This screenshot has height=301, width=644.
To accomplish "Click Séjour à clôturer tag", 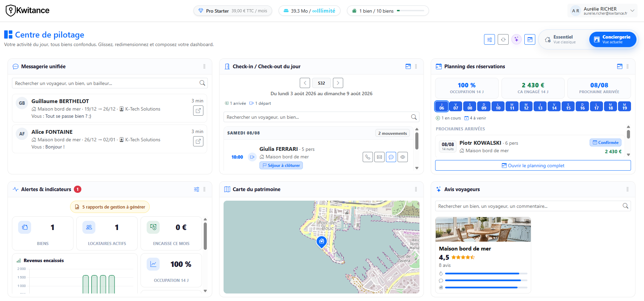I will (281, 166).
